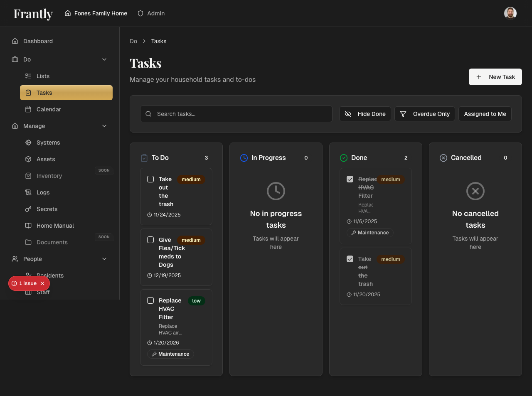Mark Give Flea/Tick meds to Dogs complete

click(150, 240)
